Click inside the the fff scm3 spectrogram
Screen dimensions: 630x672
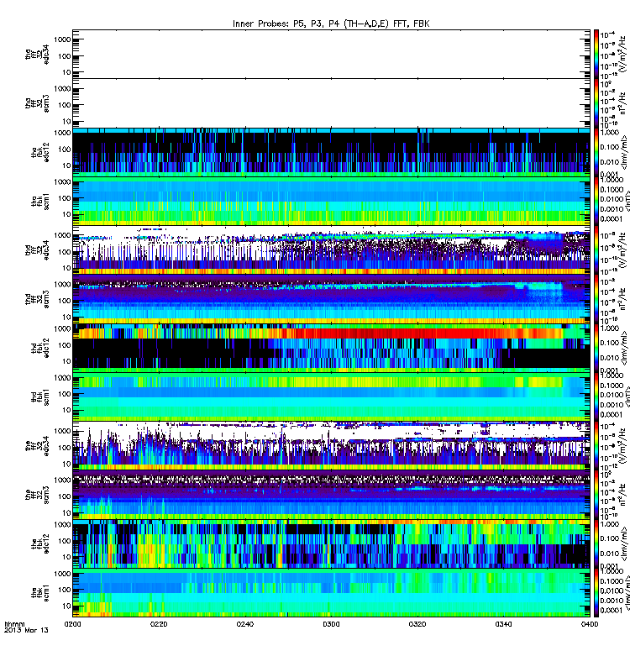(x=331, y=495)
